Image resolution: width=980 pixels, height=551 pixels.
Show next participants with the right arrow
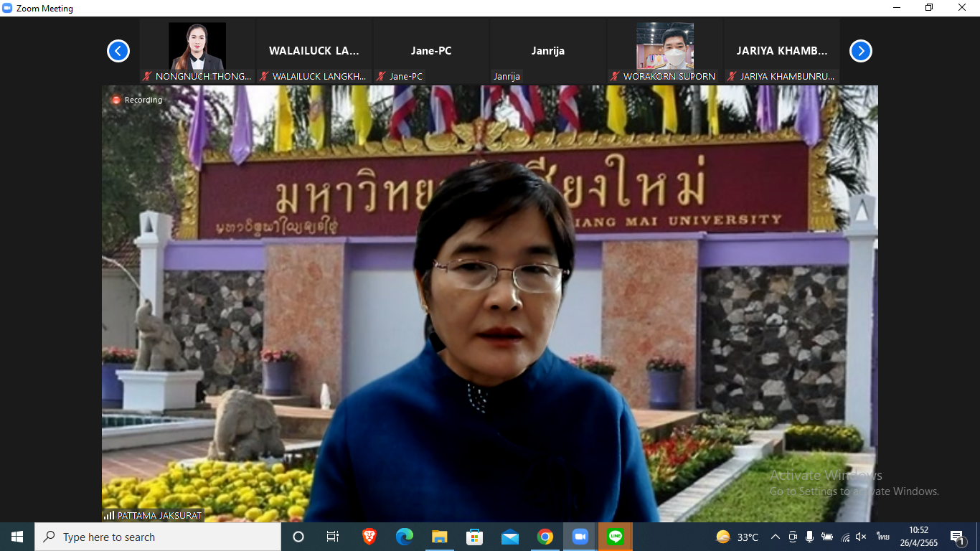tap(861, 51)
